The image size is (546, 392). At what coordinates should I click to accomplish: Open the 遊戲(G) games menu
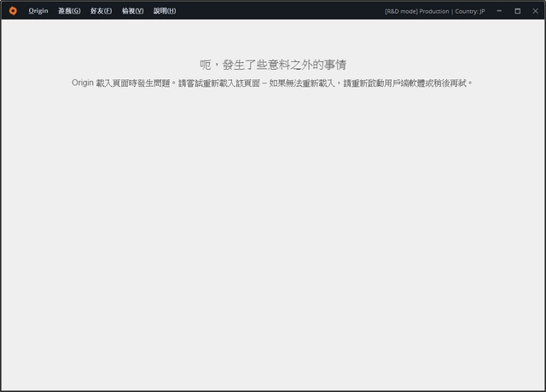point(69,11)
